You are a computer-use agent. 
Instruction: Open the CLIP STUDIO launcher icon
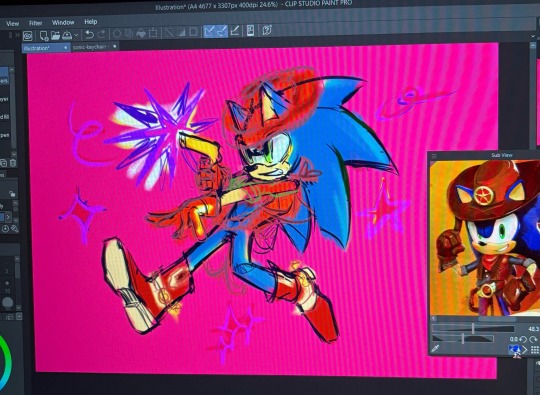pyautogui.click(x=28, y=35)
